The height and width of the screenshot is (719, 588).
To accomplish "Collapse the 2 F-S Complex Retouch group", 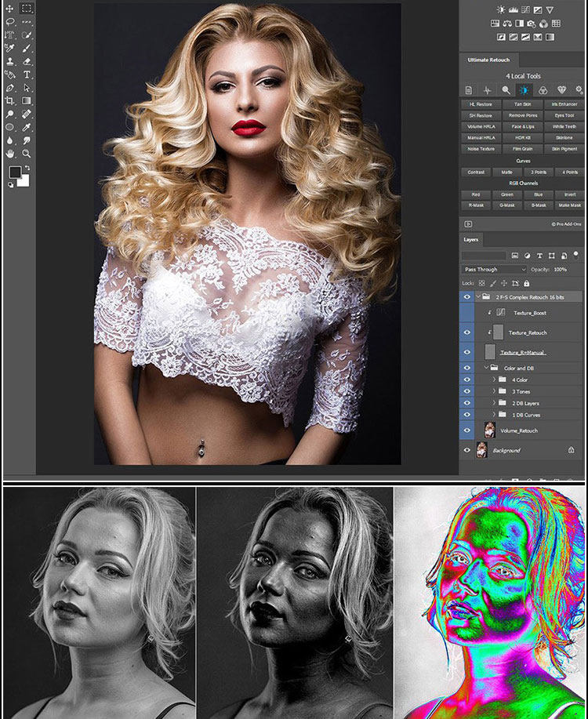I will point(478,297).
